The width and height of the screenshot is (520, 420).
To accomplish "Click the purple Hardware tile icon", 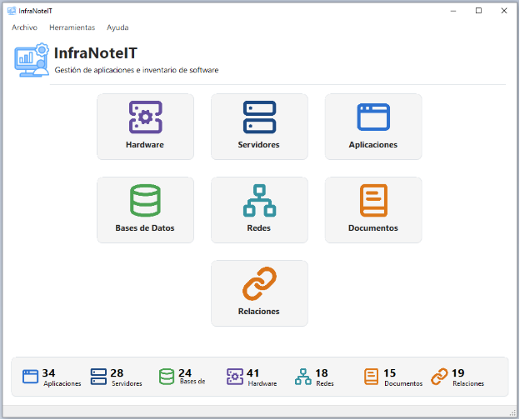I will [x=145, y=117].
